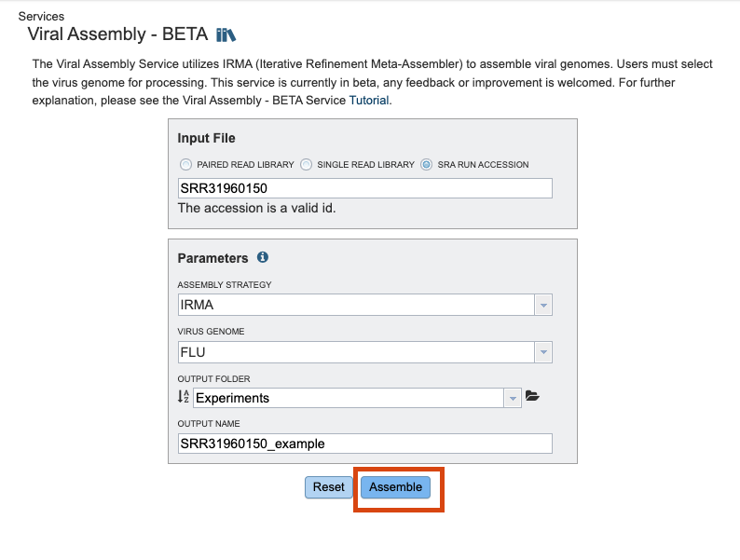Select SRA Run Accession radio button
The width and height of the screenshot is (740, 560).
tap(426, 165)
